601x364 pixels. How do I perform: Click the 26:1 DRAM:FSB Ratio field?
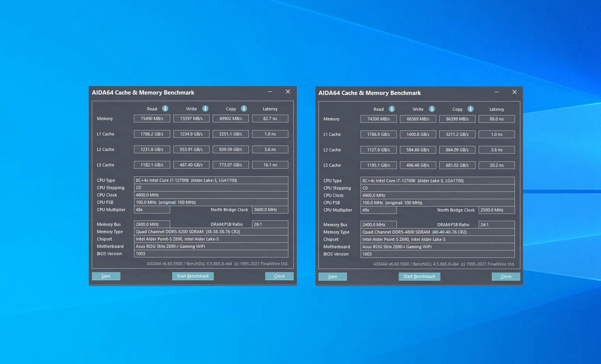tap(270, 224)
